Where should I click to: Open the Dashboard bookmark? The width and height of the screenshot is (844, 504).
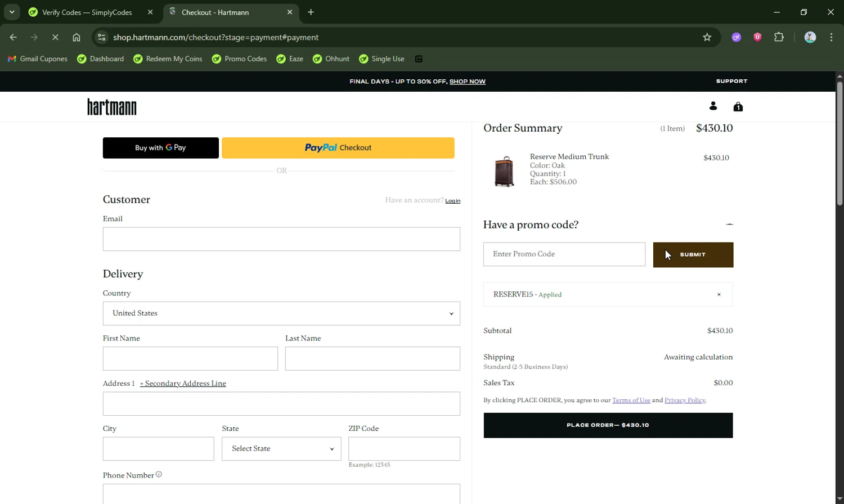[x=101, y=58]
